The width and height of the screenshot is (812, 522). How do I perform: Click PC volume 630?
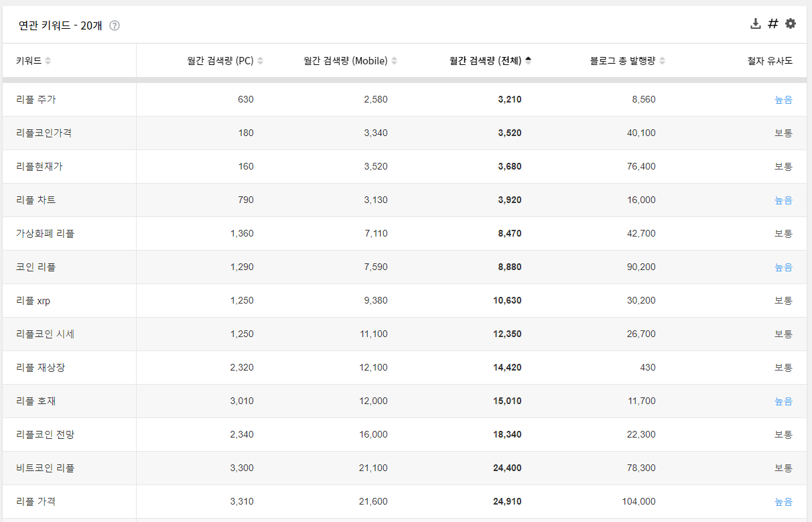point(246,100)
